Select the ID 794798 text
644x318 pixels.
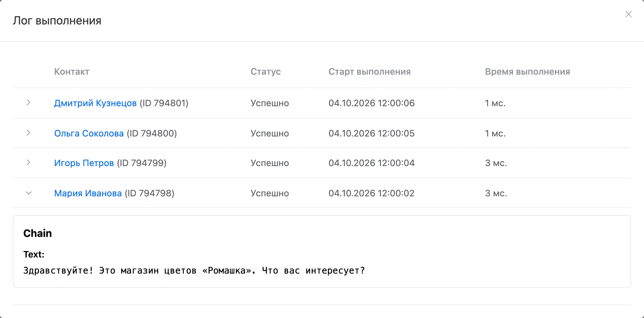tap(149, 193)
